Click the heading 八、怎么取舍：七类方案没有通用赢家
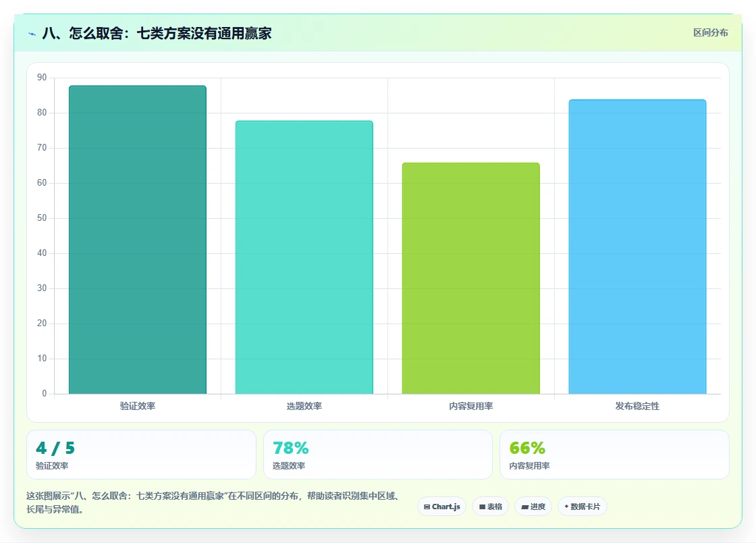Image resolution: width=756 pixels, height=543 pixels. pyautogui.click(x=157, y=33)
